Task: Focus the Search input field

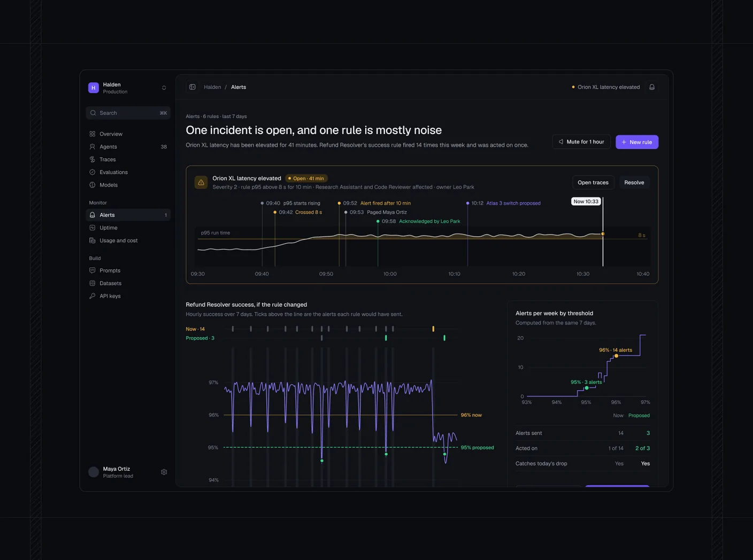Action: tap(128, 113)
